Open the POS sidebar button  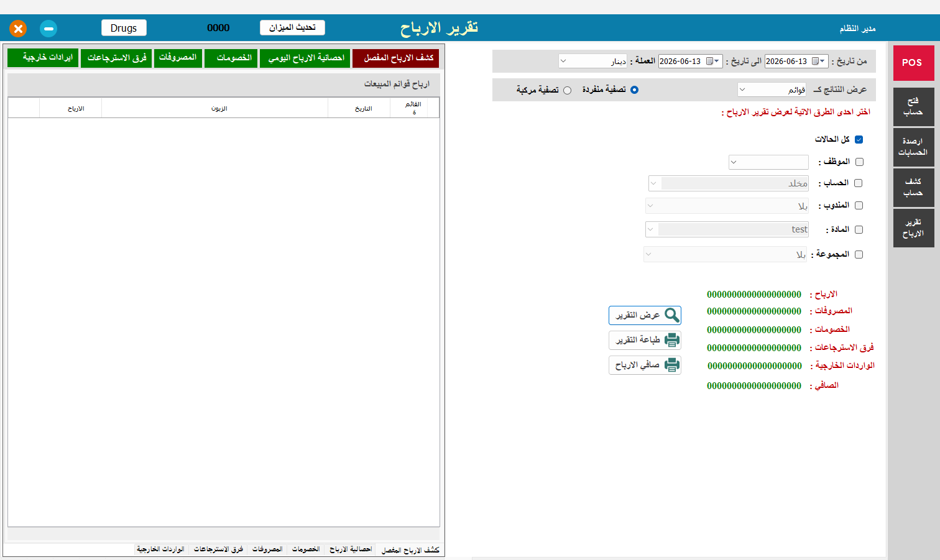click(914, 63)
